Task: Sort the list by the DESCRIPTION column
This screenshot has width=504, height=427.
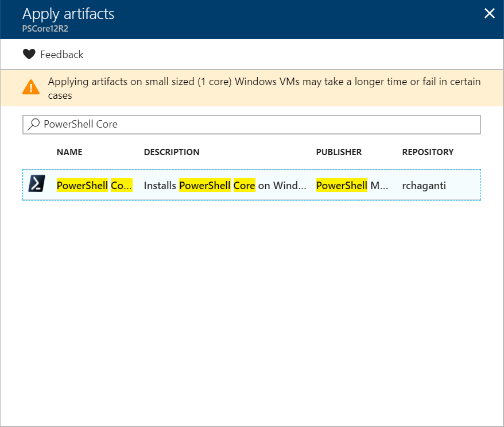Action: [x=172, y=152]
